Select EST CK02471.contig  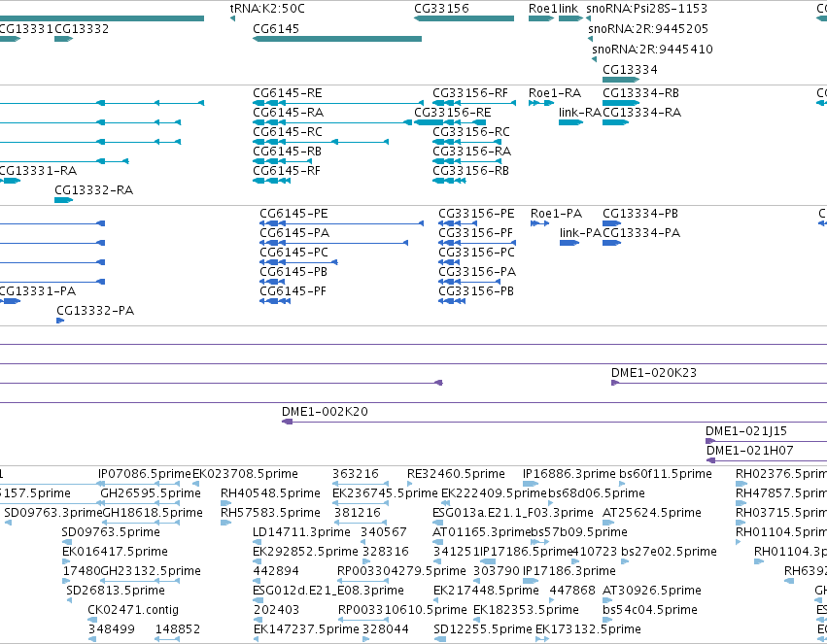[133, 610]
